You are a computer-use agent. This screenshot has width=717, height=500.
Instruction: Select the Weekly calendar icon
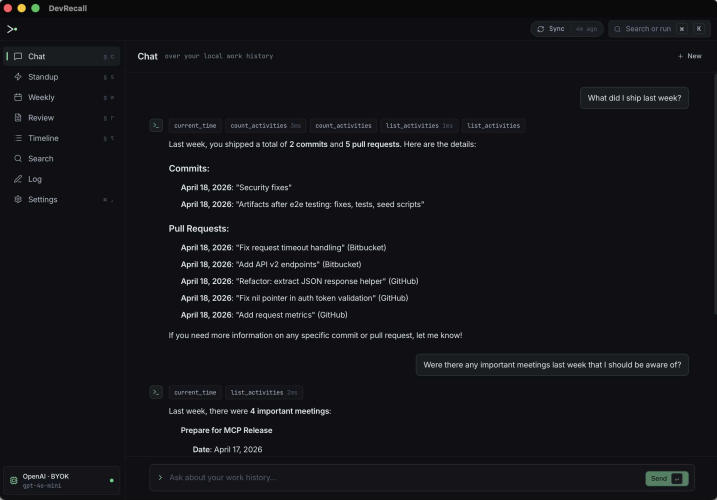[x=18, y=97]
